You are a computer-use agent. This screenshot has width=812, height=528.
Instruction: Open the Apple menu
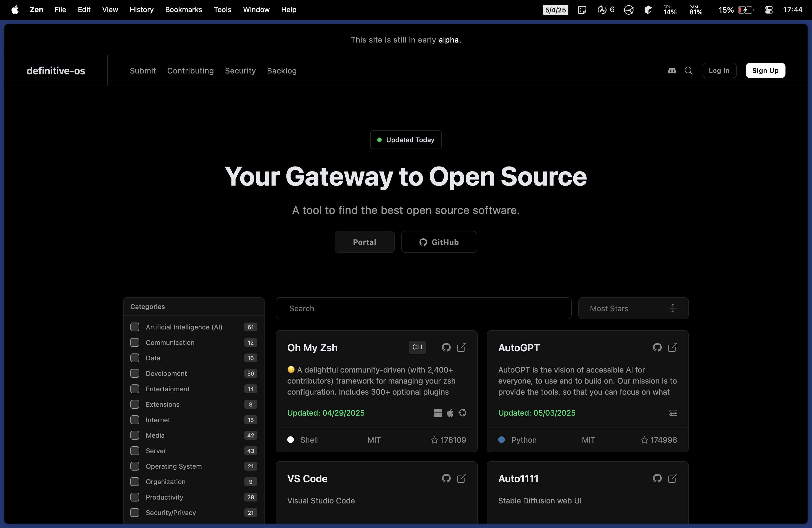click(x=15, y=10)
